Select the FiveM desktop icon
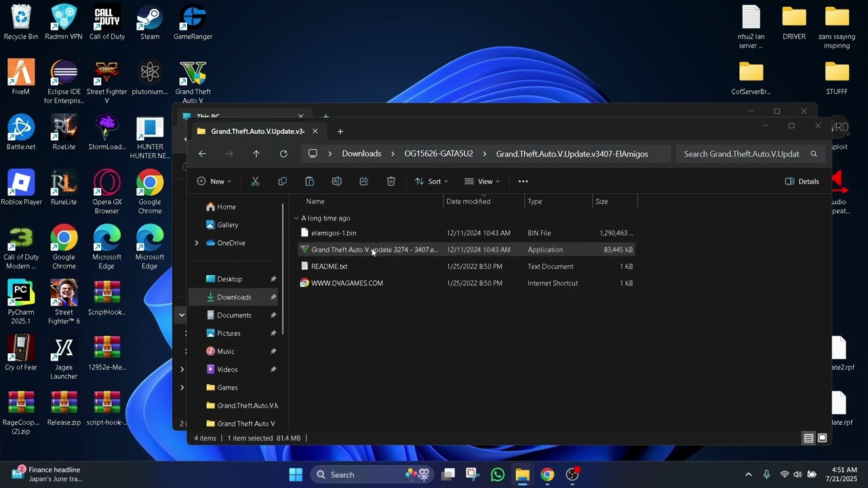 click(x=21, y=78)
